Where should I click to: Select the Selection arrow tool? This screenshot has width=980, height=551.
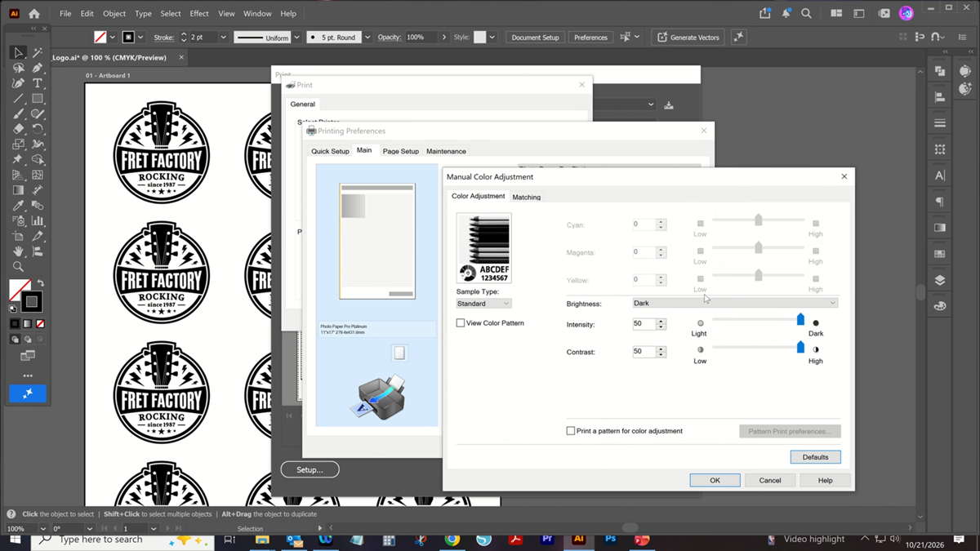18,52
